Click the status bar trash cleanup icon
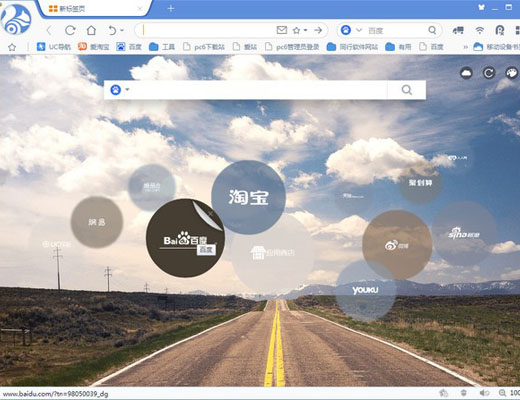The width and height of the screenshot is (520, 400). (463, 393)
